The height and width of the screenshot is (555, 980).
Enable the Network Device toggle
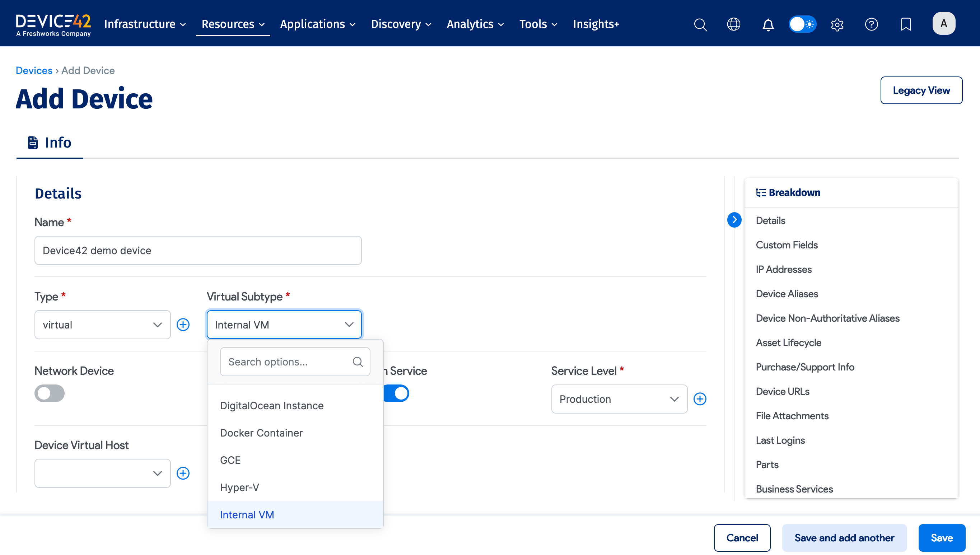pos(50,393)
